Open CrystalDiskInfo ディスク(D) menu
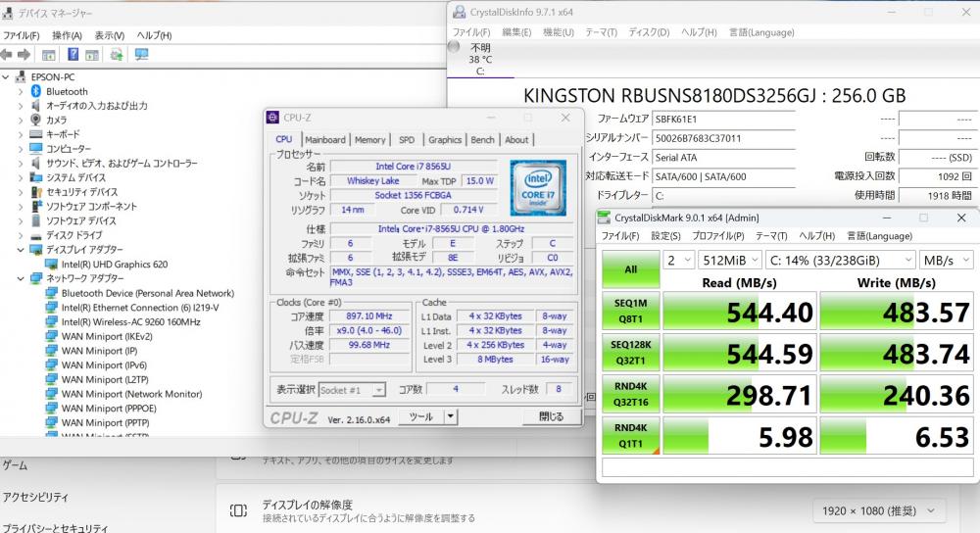Image resolution: width=980 pixels, height=533 pixels. tap(649, 32)
